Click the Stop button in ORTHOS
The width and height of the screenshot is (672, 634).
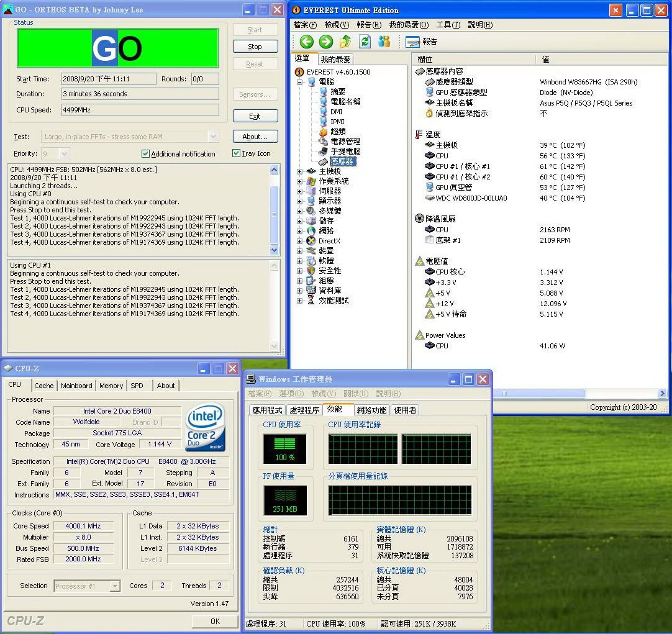255,47
